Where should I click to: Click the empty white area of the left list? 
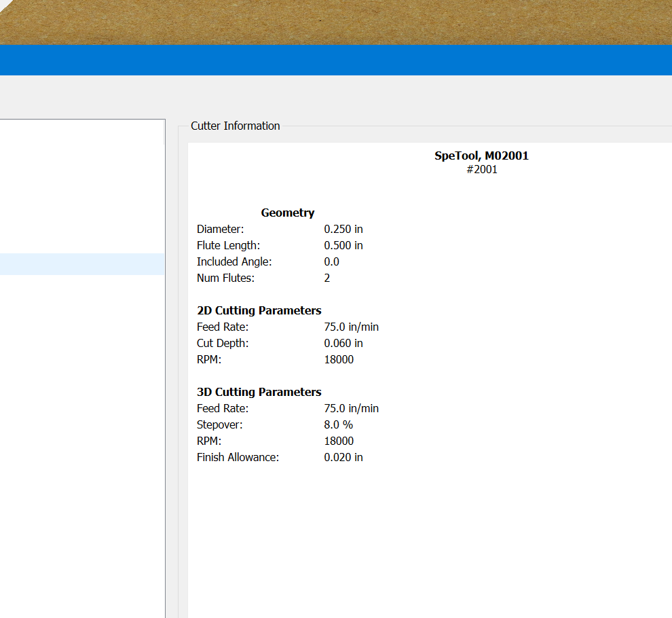pos(81,441)
